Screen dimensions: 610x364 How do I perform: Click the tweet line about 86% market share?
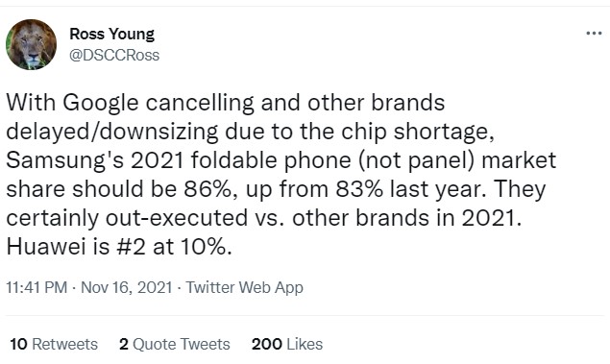coord(277,189)
